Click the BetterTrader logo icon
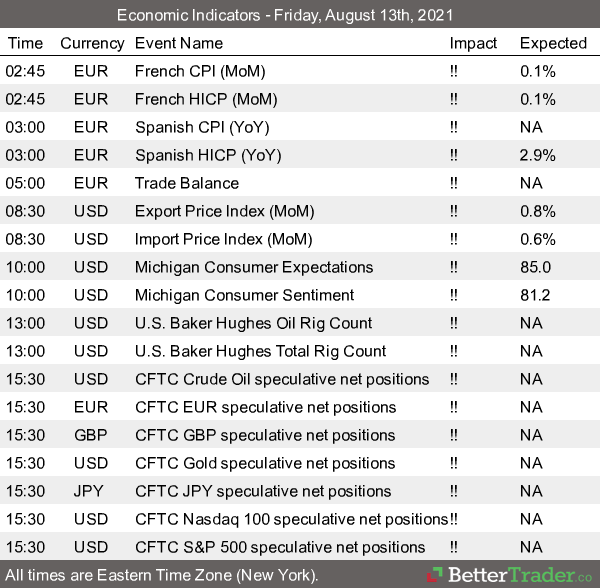 (x=436, y=575)
